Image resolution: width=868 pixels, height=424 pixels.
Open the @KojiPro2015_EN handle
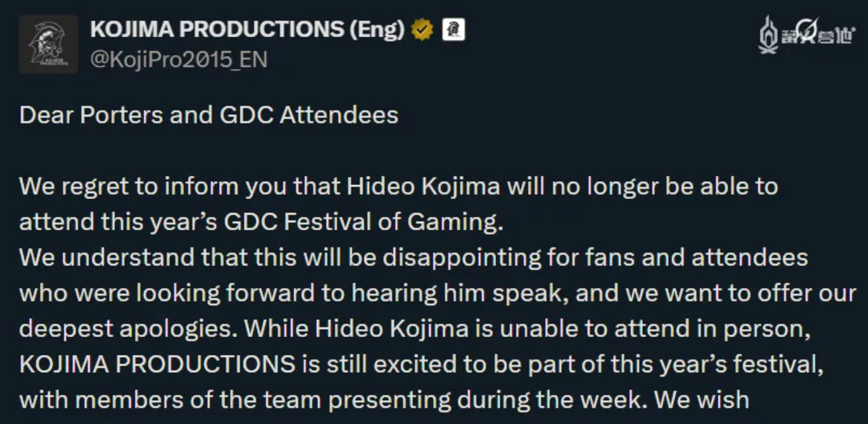tap(179, 60)
